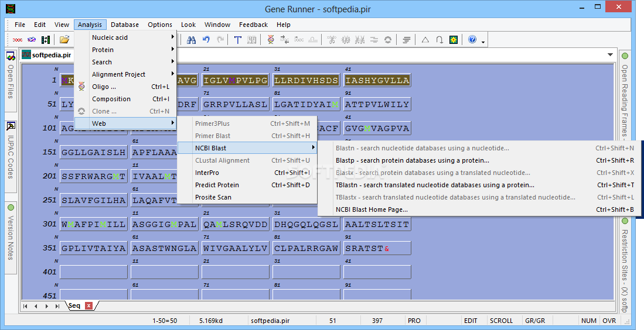
Task: Toggle the OVR overwrite indicator in status bar
Action: click(x=609, y=321)
